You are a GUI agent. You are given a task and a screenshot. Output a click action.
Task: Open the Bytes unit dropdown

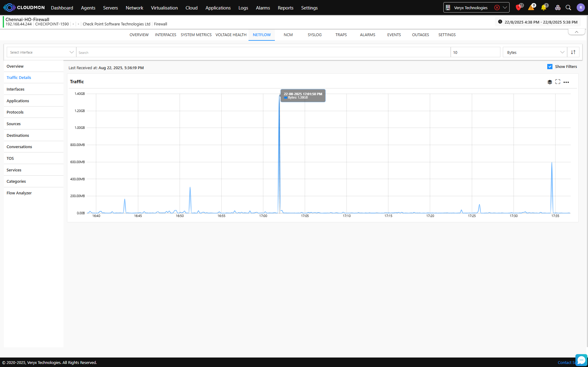(535, 52)
